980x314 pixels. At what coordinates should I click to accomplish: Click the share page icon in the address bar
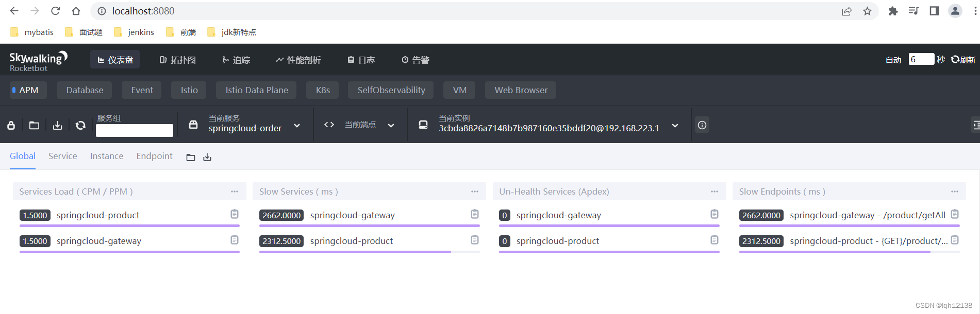[x=846, y=11]
